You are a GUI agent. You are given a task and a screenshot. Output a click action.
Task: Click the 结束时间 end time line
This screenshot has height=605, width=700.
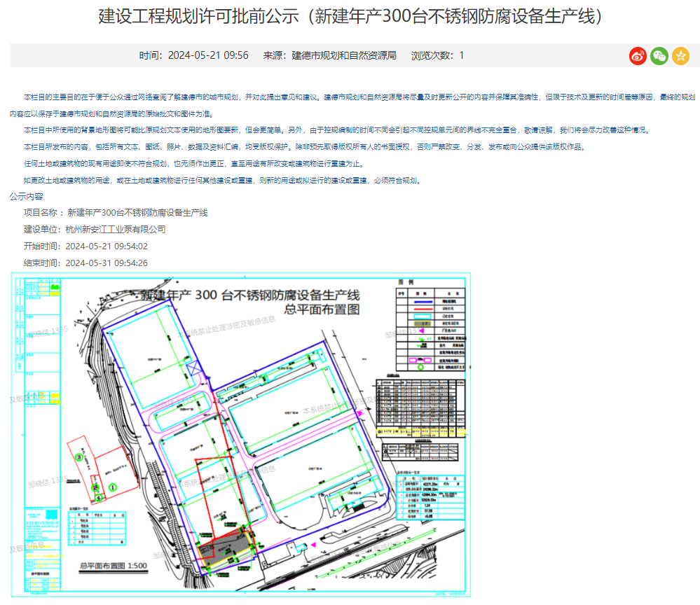tap(85, 263)
